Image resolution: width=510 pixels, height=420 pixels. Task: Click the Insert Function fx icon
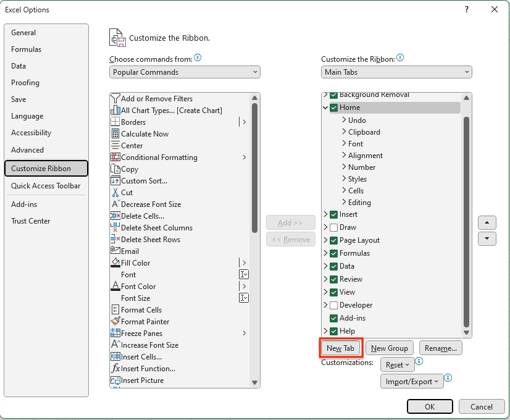pos(117,368)
